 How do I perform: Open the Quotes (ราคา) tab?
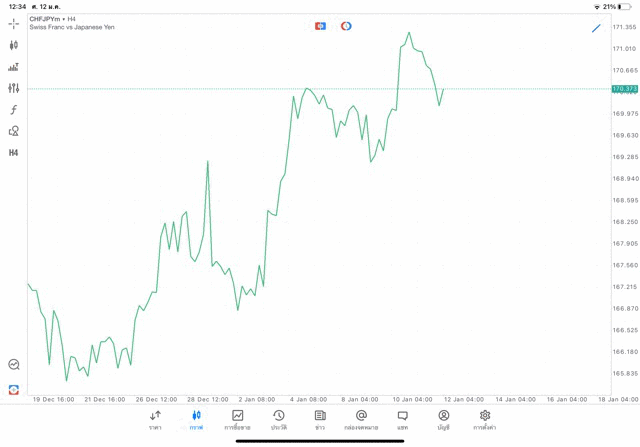[155, 419]
